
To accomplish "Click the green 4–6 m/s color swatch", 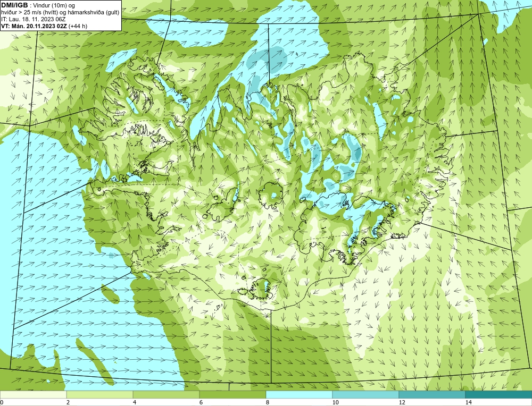I will click(166, 394).
